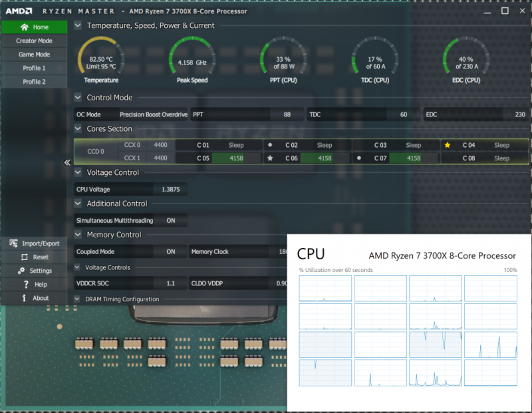Viewport: 532px width, 413px height.
Task: Click the AMD logo in title bar
Action: pos(19,11)
